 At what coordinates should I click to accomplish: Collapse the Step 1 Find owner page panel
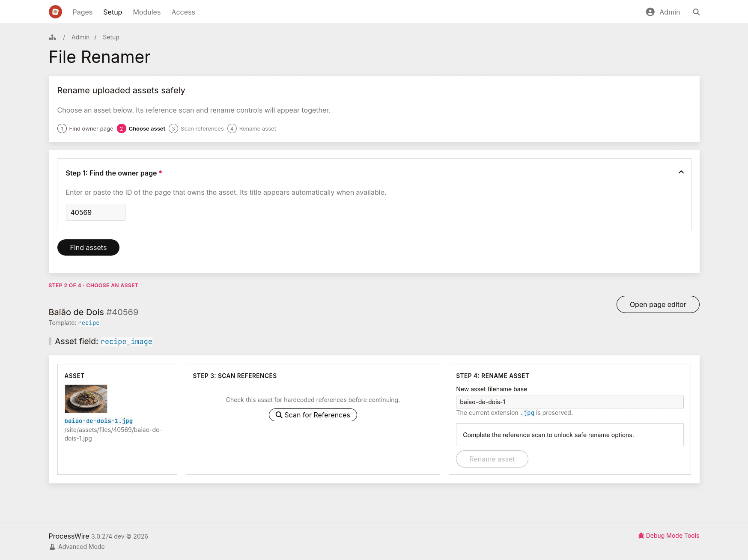pos(681,172)
